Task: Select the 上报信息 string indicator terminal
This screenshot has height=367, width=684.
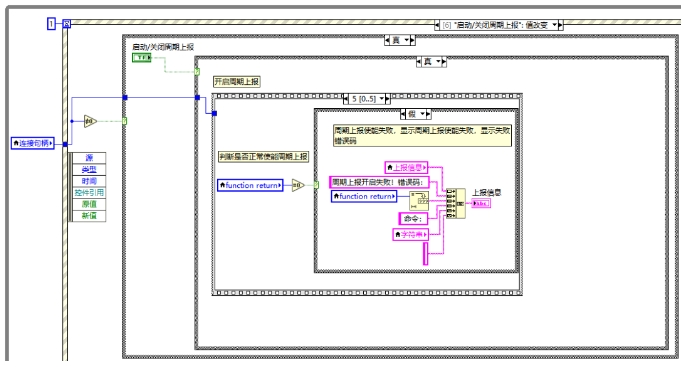Action: tap(481, 203)
